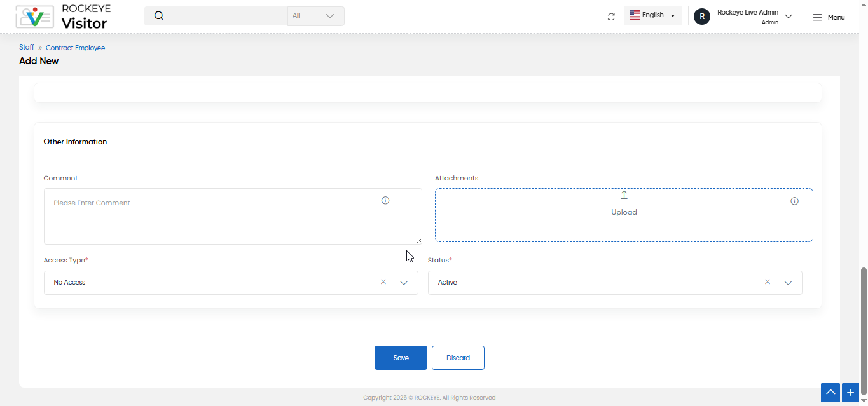Click the back-to-top arrow button
This screenshot has width=868, height=406.
click(830, 393)
